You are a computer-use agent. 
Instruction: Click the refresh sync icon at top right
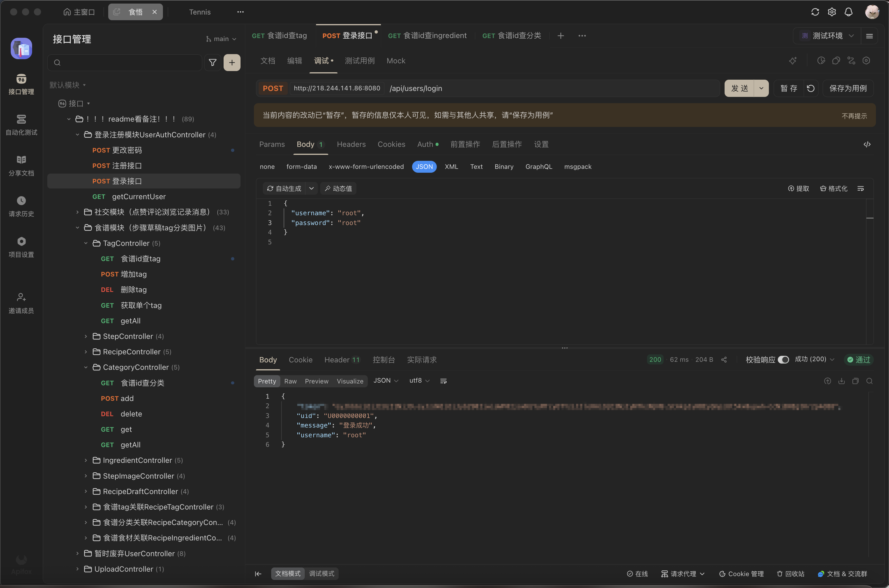click(x=815, y=12)
